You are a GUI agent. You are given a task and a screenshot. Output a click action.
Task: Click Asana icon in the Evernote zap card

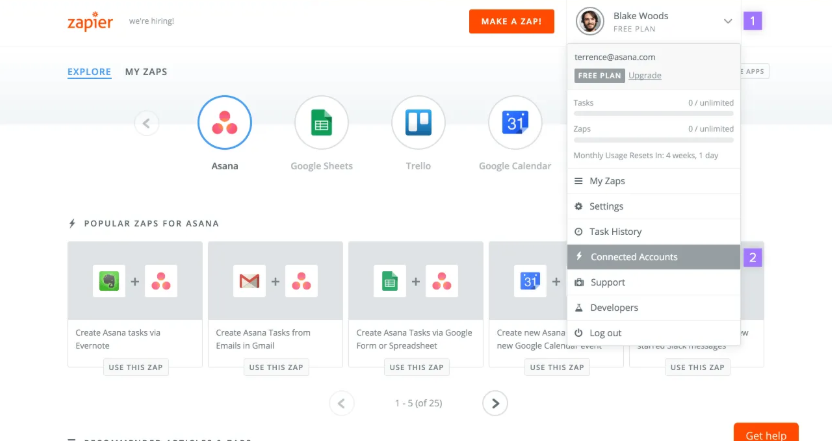(161, 281)
